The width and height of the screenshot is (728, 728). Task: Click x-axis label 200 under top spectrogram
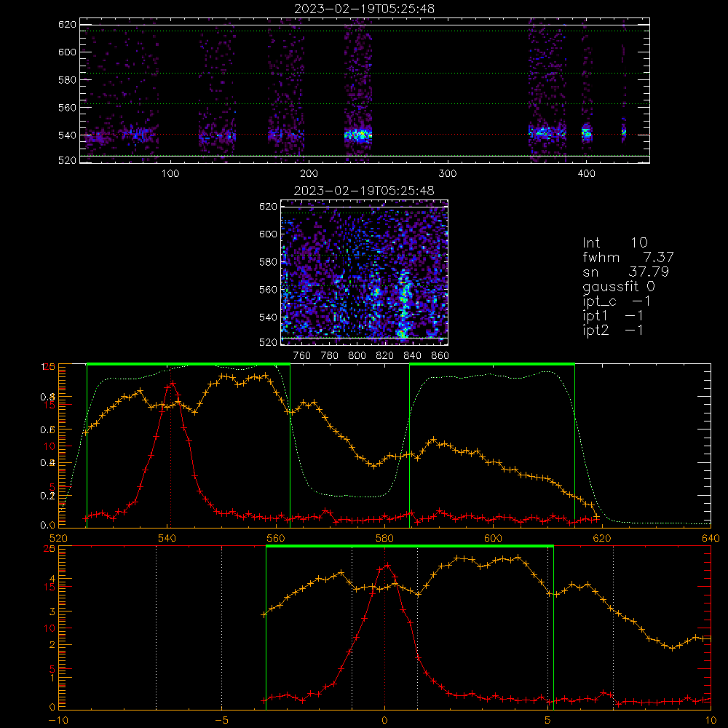[309, 174]
